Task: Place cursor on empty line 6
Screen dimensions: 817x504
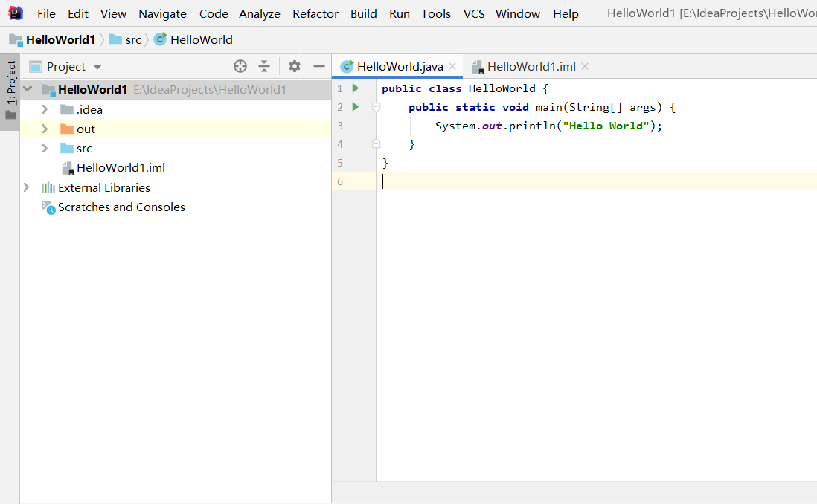Action: point(596,181)
